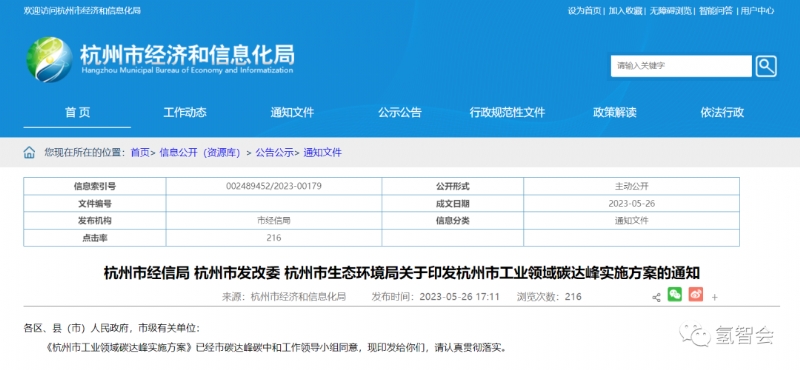Click the share nodes icon
The width and height of the screenshot is (800, 370).
656,297
